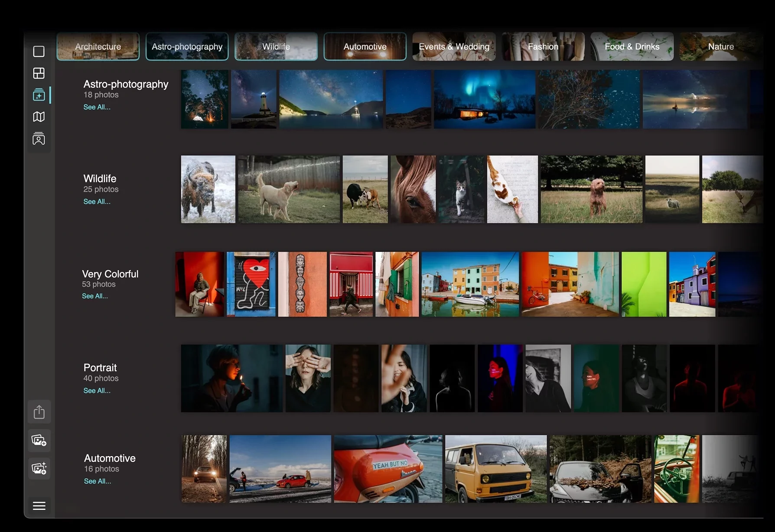Open See All for Wildlife
Screen dimensions: 775x532
[x=97, y=202]
